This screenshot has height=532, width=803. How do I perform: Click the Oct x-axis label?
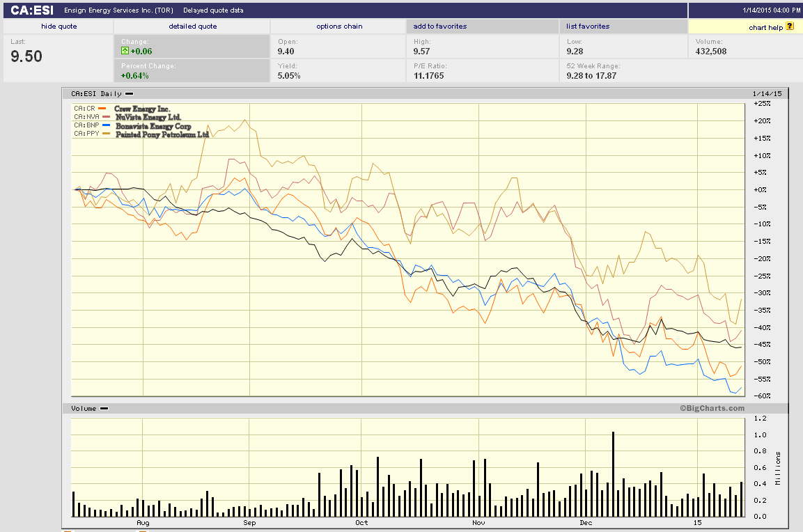(361, 523)
